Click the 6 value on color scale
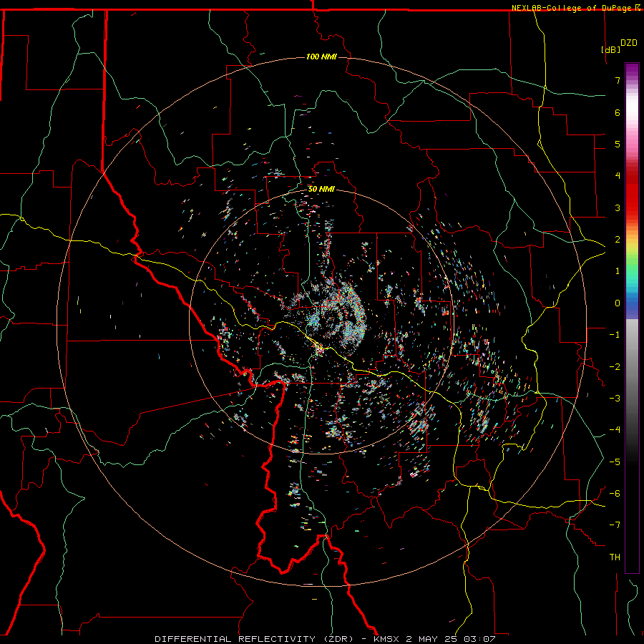Screen dimensions: 644x644 click(x=618, y=112)
